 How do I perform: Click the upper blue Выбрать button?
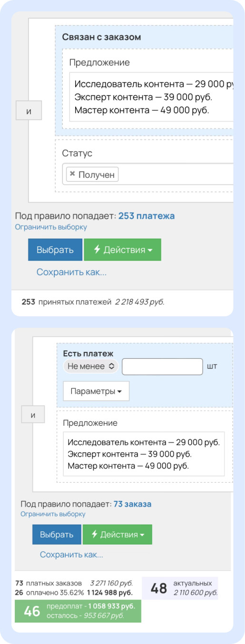coord(55,250)
